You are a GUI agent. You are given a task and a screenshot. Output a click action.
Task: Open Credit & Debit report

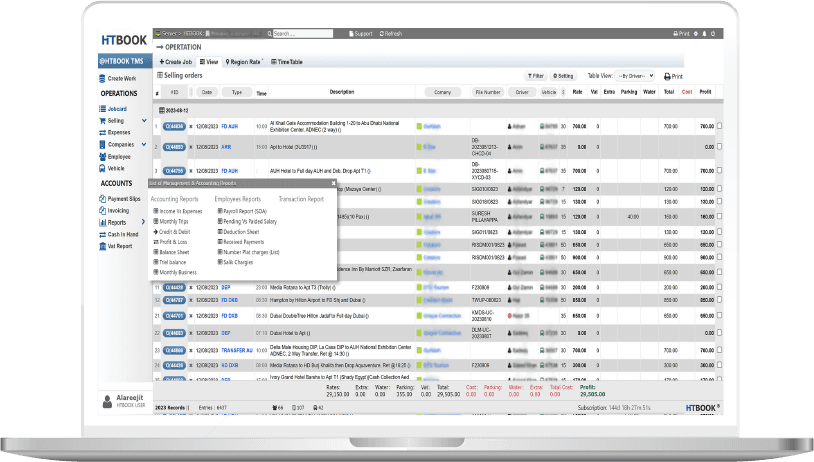coord(172,232)
